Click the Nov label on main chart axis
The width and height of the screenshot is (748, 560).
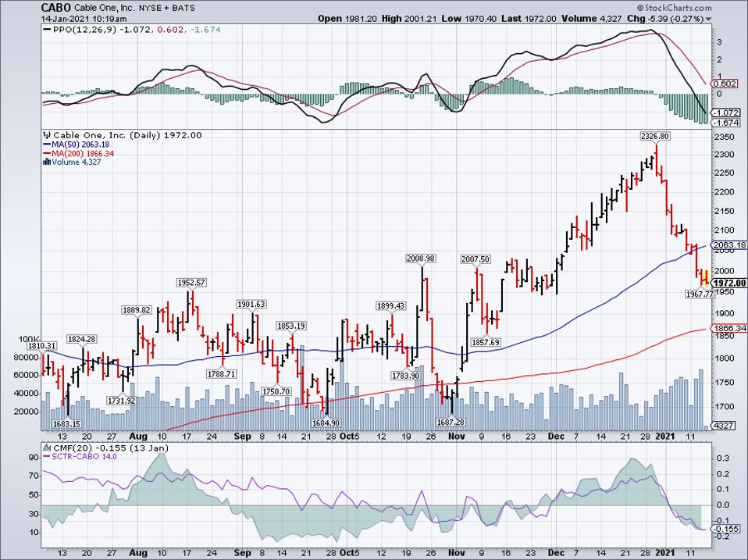click(457, 437)
